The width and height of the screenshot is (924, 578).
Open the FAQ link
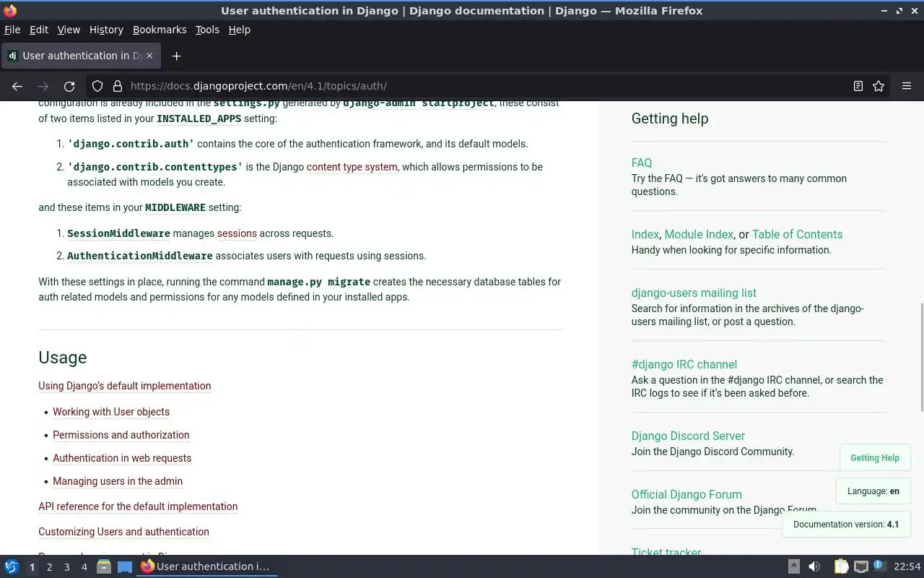click(641, 163)
